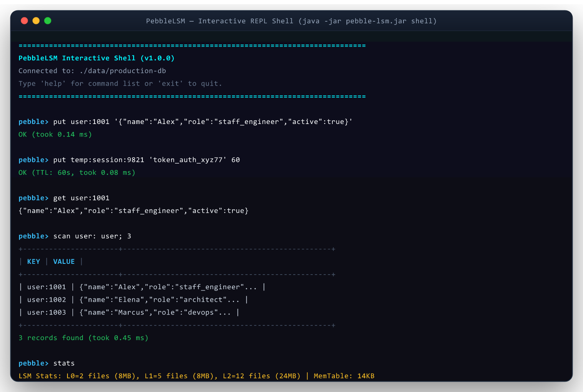
Task: Click the Alex staff_engineer value cell in the table
Action: tap(168, 287)
